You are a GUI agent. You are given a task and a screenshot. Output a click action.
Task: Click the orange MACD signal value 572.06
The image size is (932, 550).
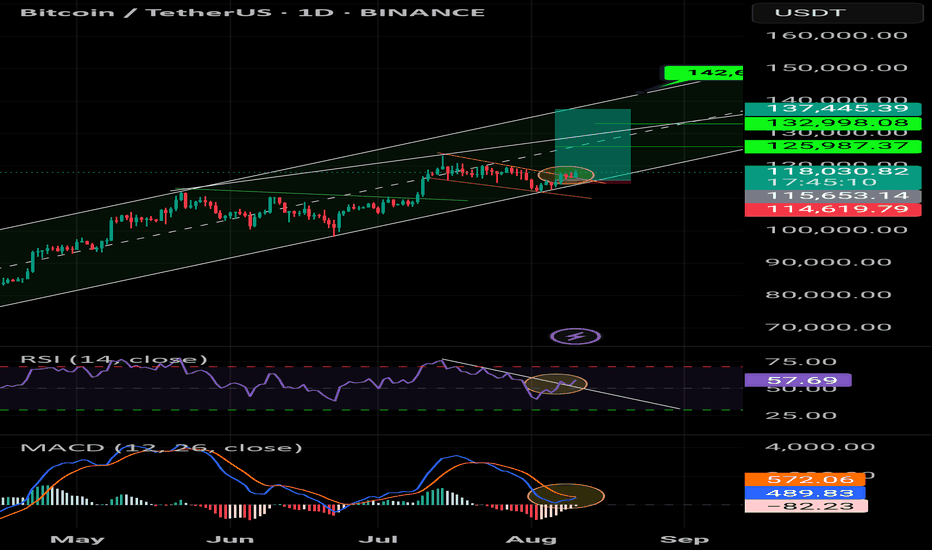[x=805, y=480]
